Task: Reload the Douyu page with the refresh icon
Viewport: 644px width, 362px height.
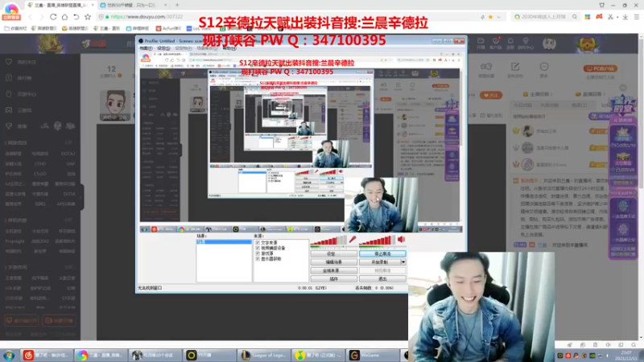Action: [53, 17]
